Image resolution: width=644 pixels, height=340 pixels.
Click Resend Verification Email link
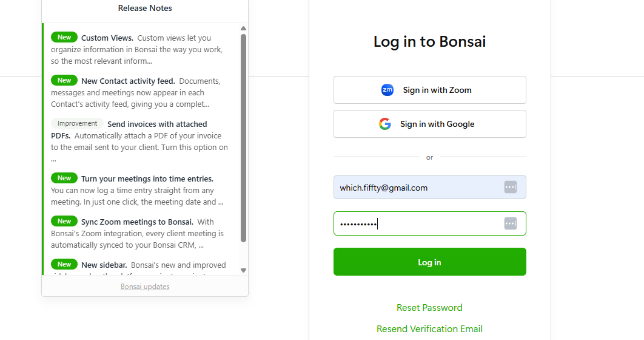(x=429, y=328)
